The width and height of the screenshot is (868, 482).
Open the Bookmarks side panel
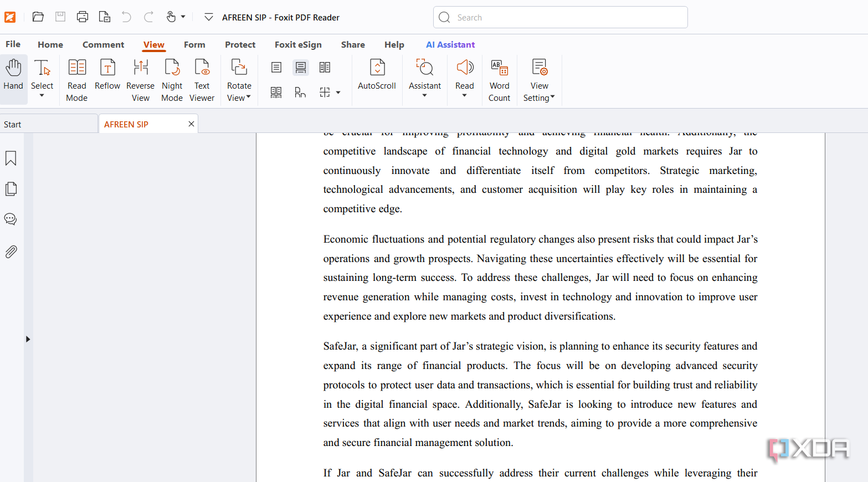(11, 158)
